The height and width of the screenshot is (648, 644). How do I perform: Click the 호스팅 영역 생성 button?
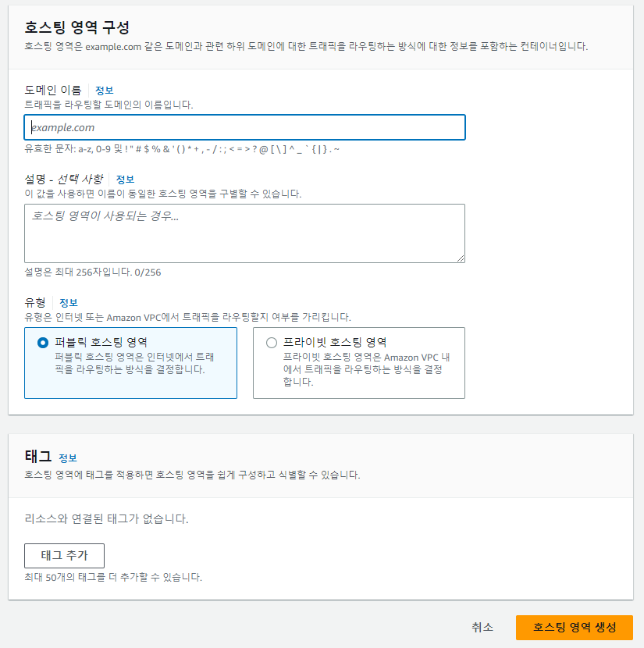(575, 627)
